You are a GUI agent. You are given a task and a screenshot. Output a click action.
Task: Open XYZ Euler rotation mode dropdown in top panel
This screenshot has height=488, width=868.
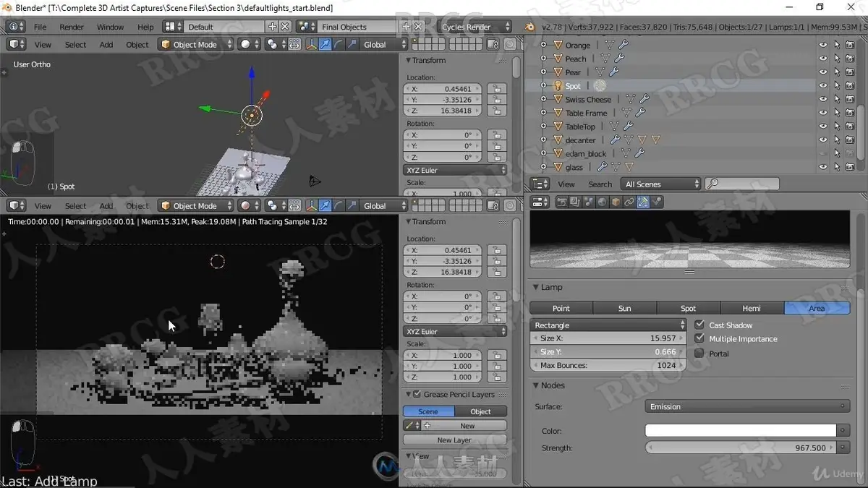pos(455,170)
